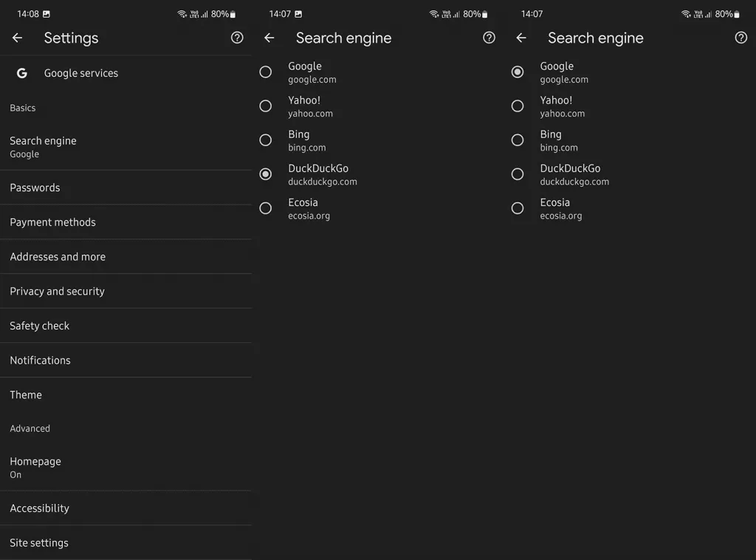
Task: Open help on the Settings screen
Action: tap(237, 38)
